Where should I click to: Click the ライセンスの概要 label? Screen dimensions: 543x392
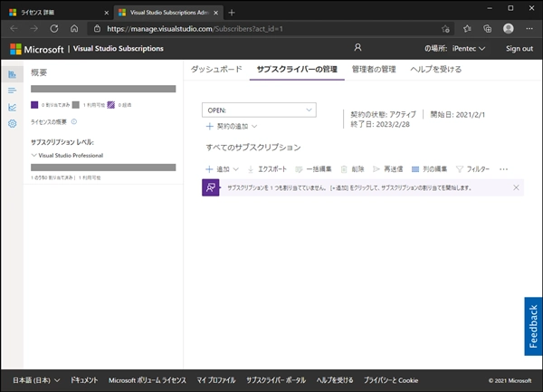(x=49, y=122)
